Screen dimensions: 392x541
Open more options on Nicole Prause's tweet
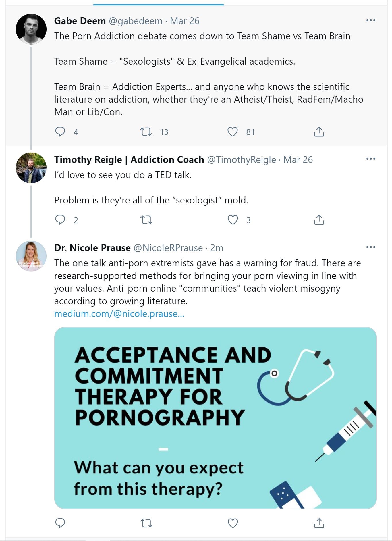click(371, 247)
